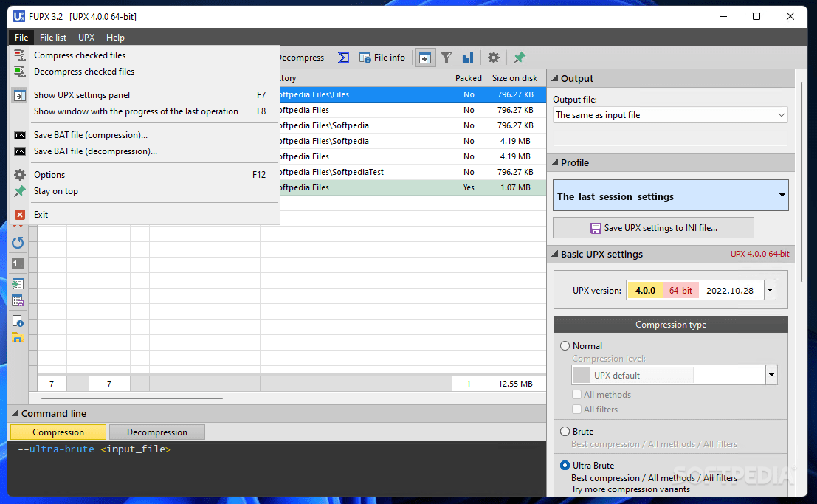Collapse the Basic UPX settings section

[x=555, y=254]
